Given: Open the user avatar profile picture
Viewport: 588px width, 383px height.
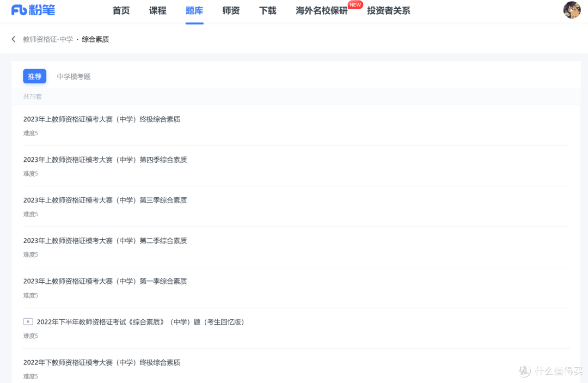Looking at the screenshot, I should point(572,10).
